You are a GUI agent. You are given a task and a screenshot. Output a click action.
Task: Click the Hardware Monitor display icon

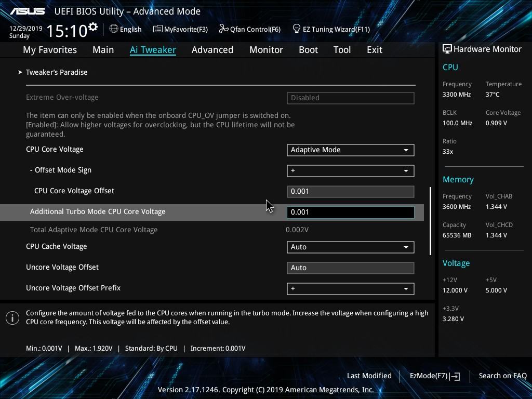[447, 49]
